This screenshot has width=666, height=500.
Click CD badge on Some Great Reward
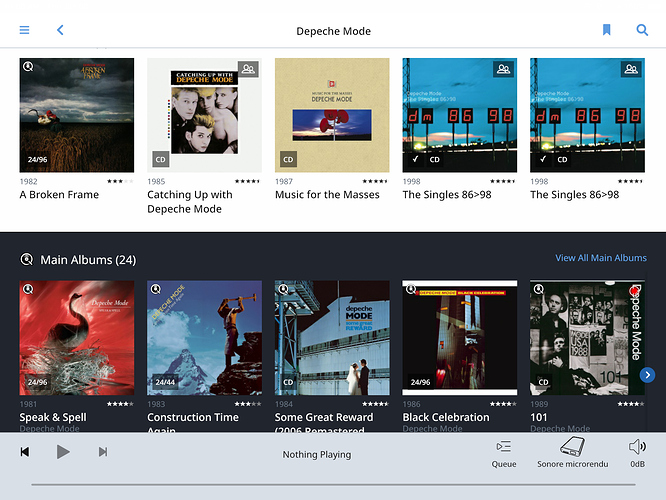tap(288, 382)
